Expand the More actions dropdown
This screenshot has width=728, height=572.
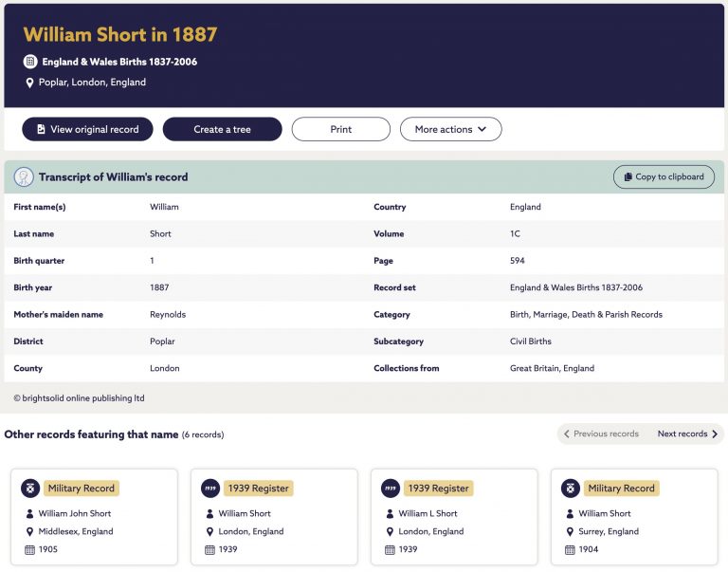coord(451,129)
